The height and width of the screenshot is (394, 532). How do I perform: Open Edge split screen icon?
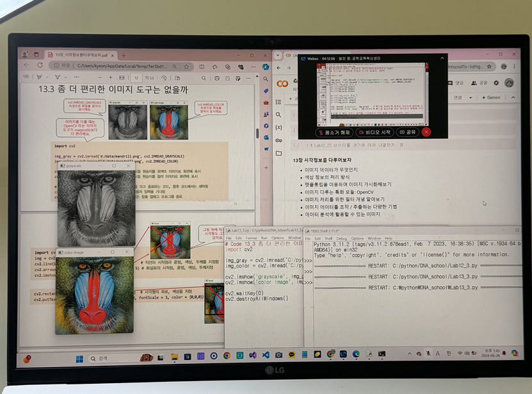click(202, 67)
